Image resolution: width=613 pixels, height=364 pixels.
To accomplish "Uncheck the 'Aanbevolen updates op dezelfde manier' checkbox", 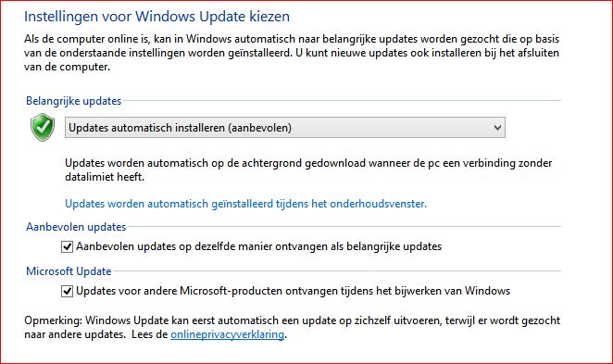I will [67, 246].
